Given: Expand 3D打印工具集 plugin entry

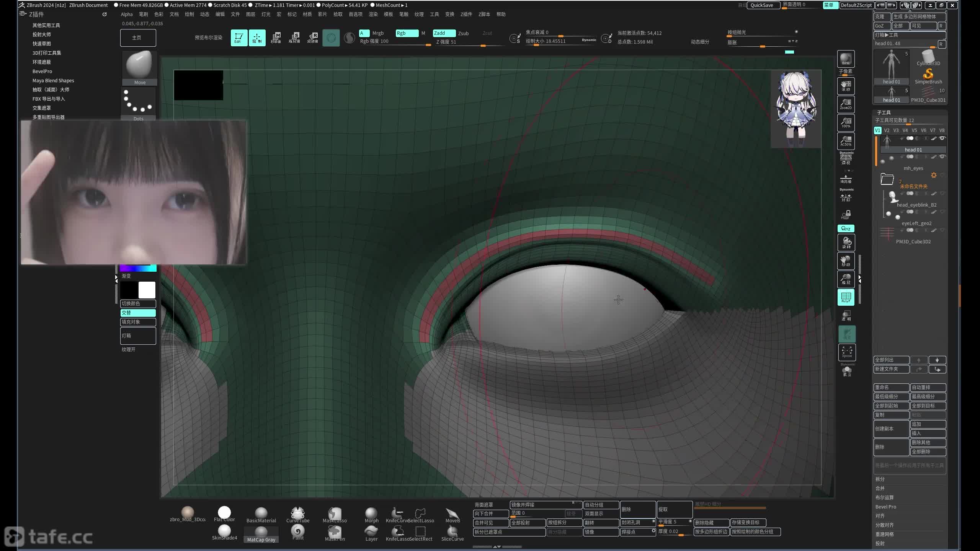Looking at the screenshot, I should (47, 53).
